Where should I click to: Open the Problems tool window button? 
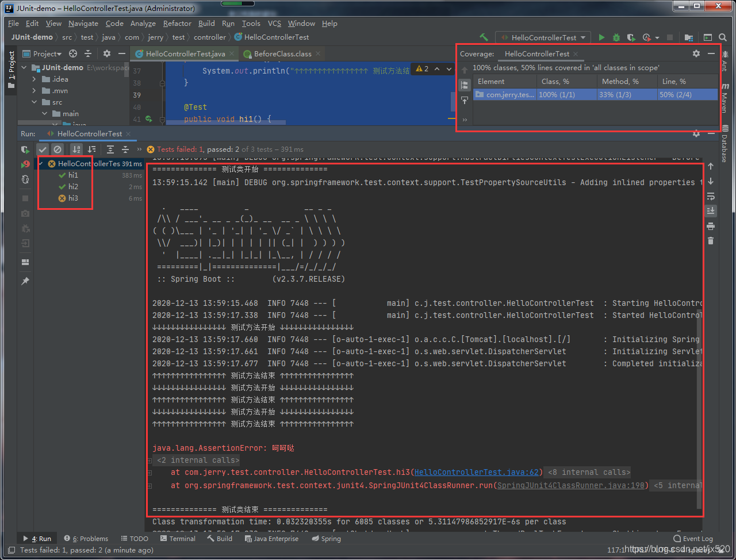tap(86, 539)
